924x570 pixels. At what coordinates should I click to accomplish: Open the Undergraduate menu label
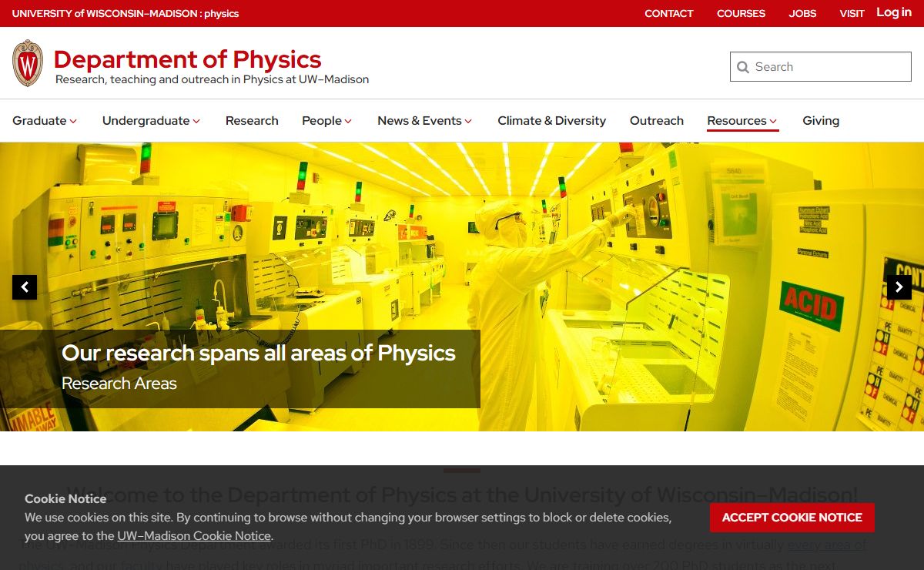coord(146,121)
